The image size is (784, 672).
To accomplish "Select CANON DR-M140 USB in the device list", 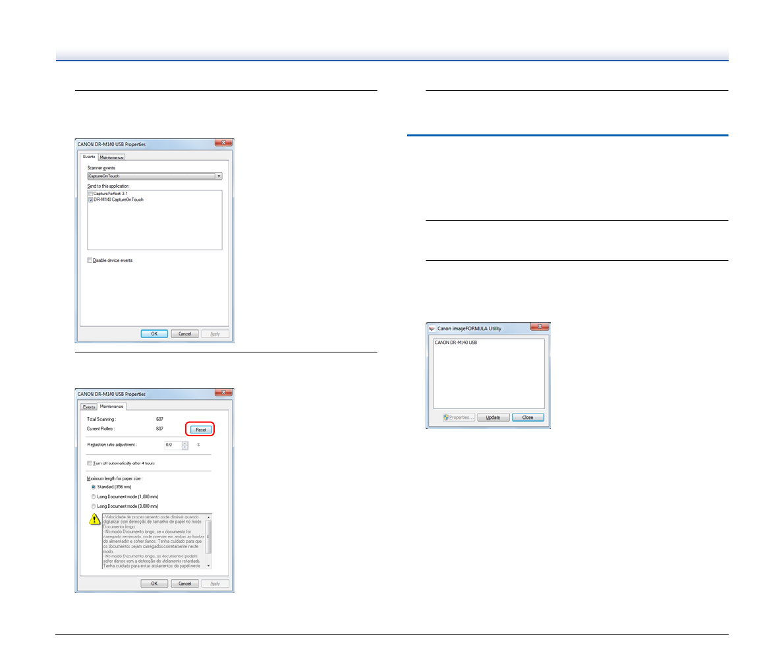I will [x=456, y=343].
